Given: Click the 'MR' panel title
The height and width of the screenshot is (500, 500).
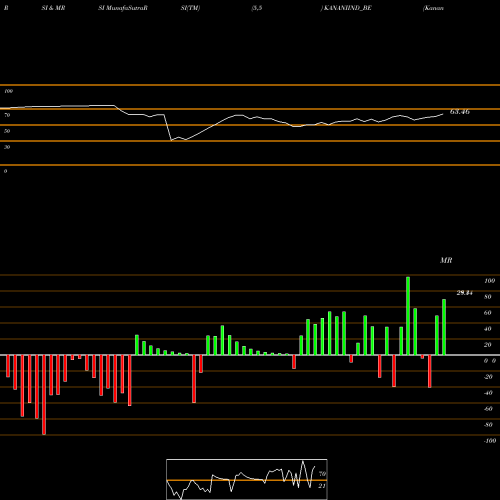Looking at the screenshot, I should 446,260.
